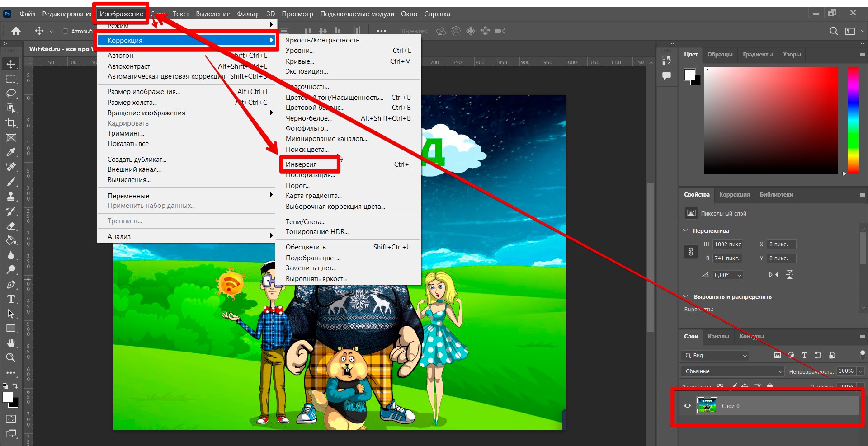The width and height of the screenshot is (868, 446).
Task: Click the width field 1002 пикс
Action: pos(727,244)
